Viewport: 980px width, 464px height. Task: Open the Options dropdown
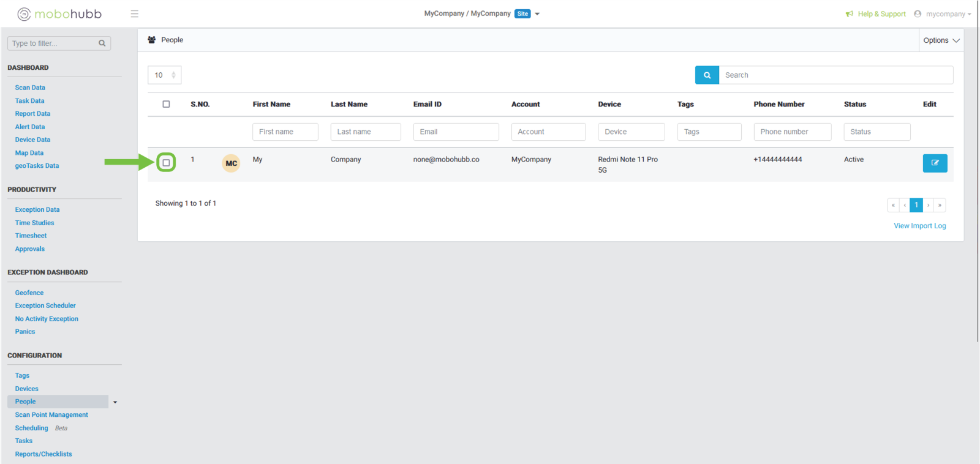(x=941, y=40)
